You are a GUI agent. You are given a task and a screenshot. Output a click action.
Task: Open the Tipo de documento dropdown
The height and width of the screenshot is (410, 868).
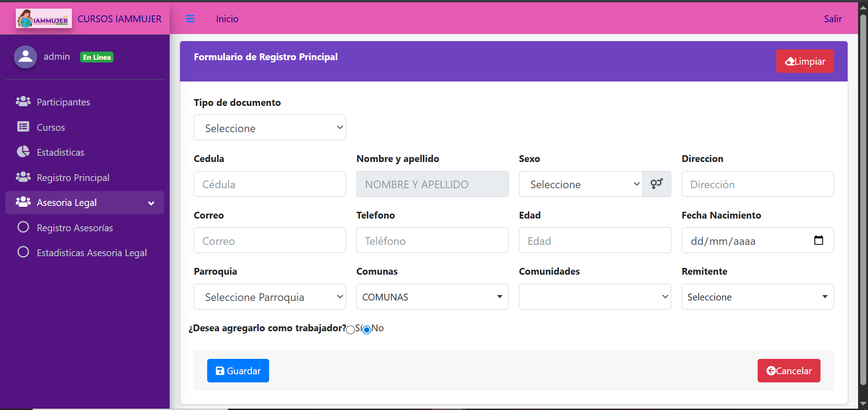click(270, 128)
